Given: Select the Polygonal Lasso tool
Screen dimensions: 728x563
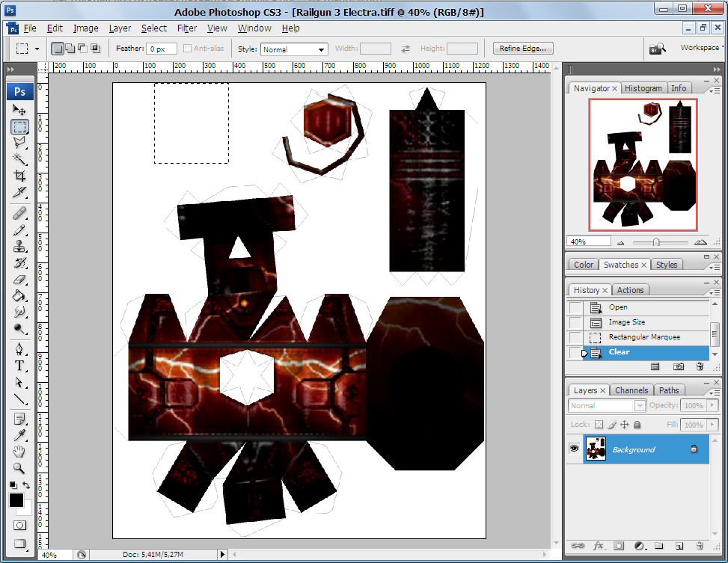Looking at the screenshot, I should pos(19,143).
